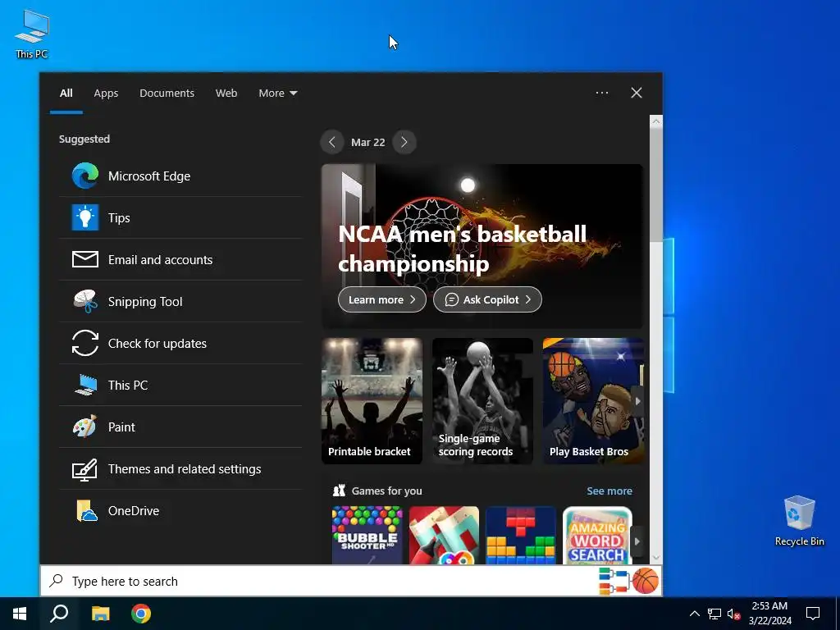Open the Bubble Shooter game tile
Image resolution: width=840 pixels, height=630 pixels.
[367, 535]
